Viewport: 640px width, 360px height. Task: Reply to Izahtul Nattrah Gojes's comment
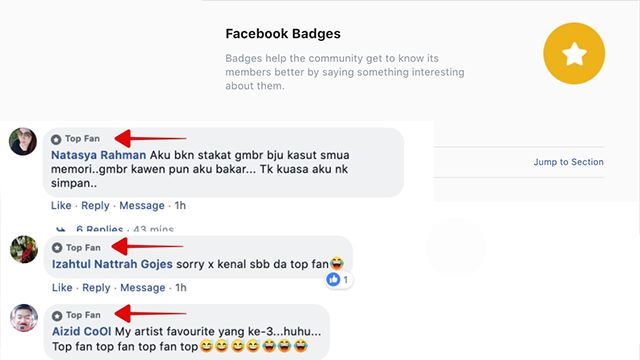click(96, 287)
